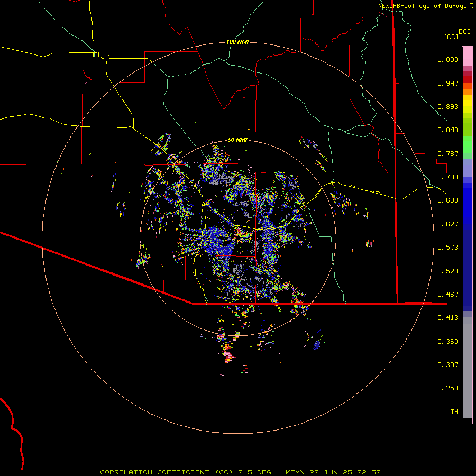Image resolution: width=476 pixels, height=476 pixels.
Task: Click the 0.840 scale value
Action: [x=448, y=130]
